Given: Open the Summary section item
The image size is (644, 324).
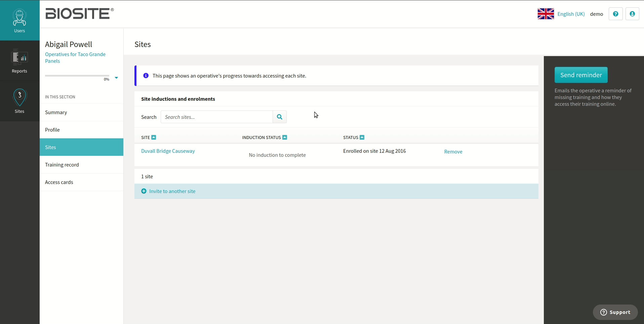Looking at the screenshot, I should pyautogui.click(x=56, y=112).
